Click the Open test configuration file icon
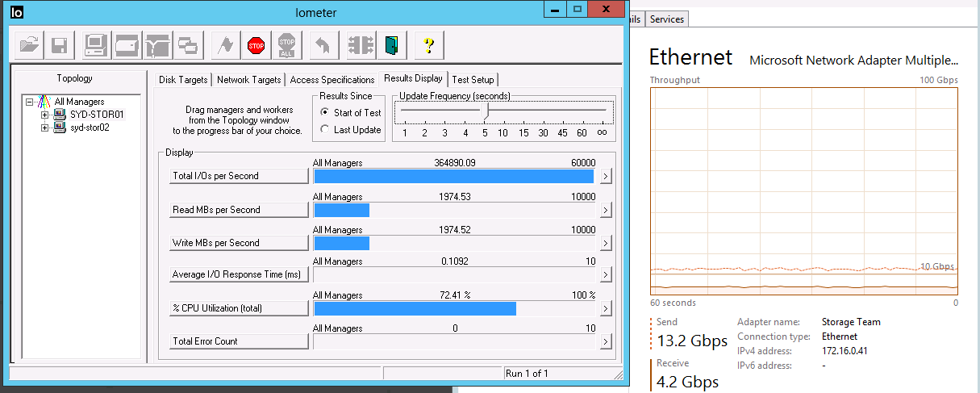 [x=30, y=45]
